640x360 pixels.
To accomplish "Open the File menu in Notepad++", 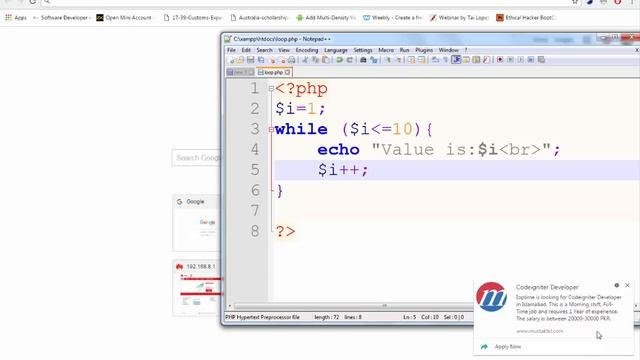I will [231, 50].
